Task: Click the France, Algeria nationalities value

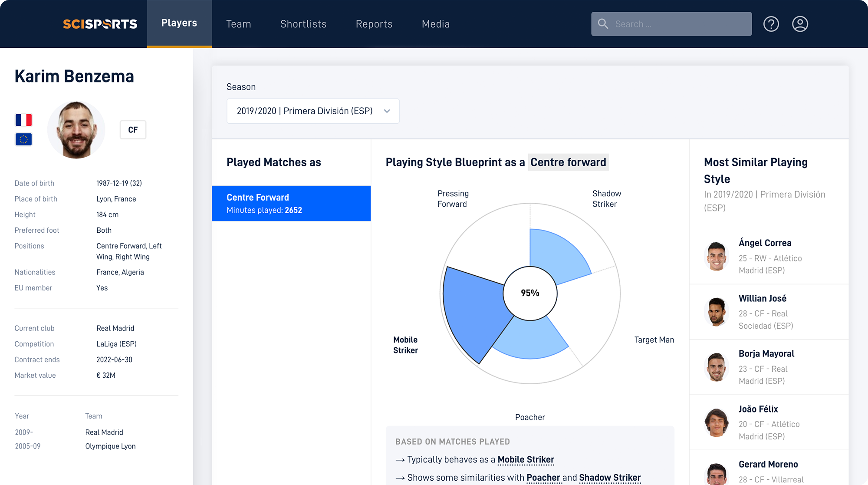Action: (x=120, y=272)
